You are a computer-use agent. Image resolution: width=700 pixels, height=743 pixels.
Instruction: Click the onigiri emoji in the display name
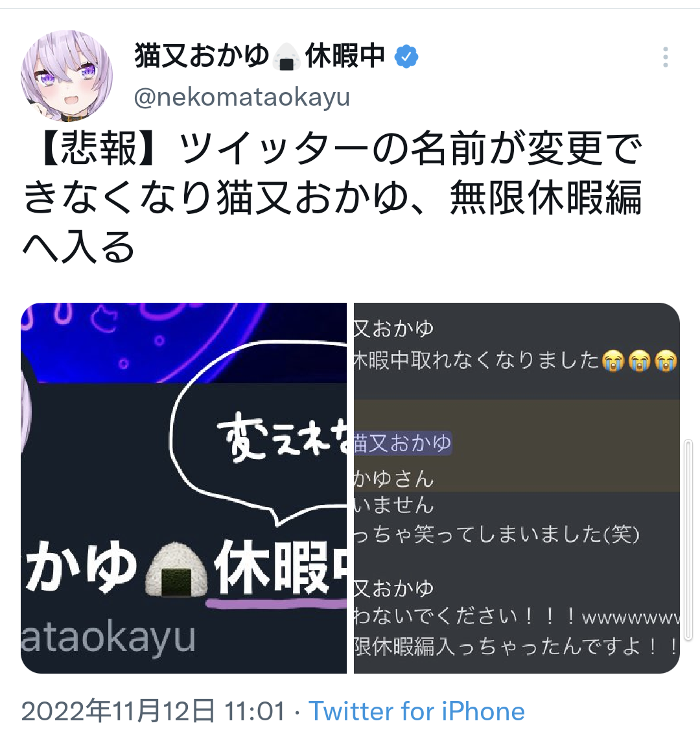click(287, 56)
